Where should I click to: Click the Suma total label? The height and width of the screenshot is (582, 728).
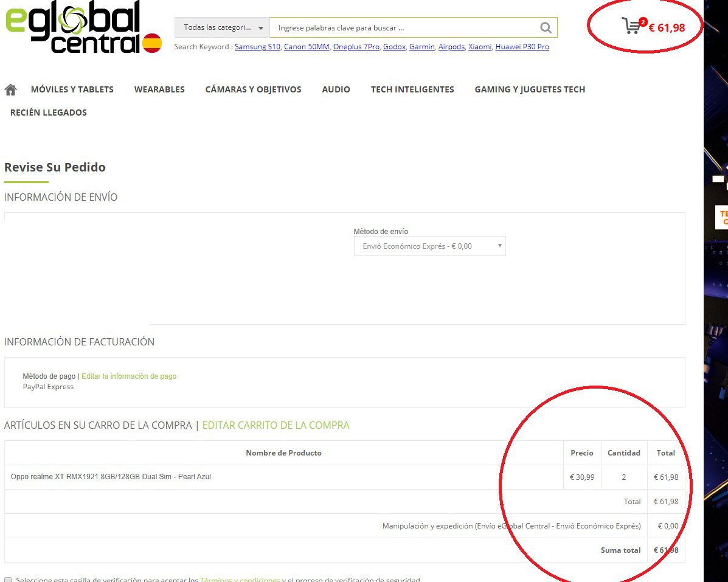[621, 550]
